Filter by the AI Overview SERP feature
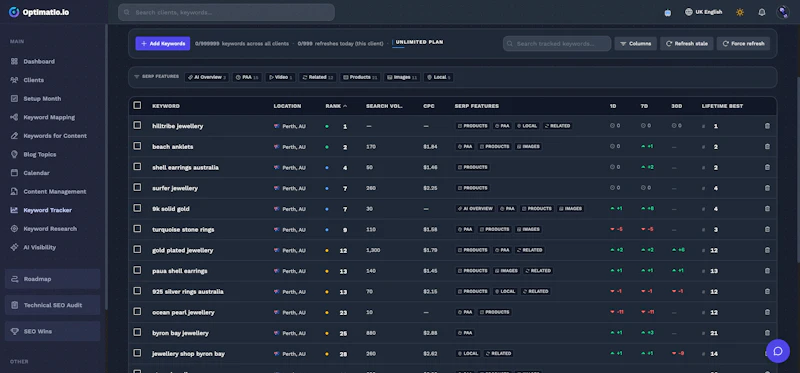 [207, 77]
